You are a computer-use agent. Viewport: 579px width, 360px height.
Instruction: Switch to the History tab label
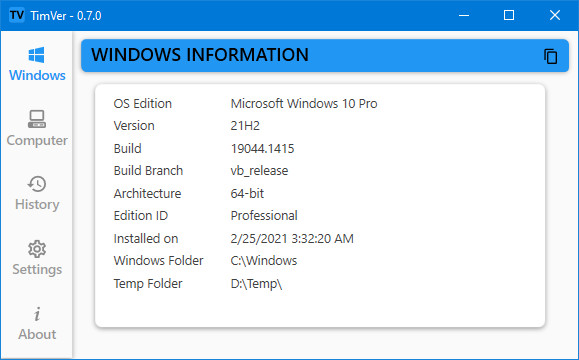37,204
